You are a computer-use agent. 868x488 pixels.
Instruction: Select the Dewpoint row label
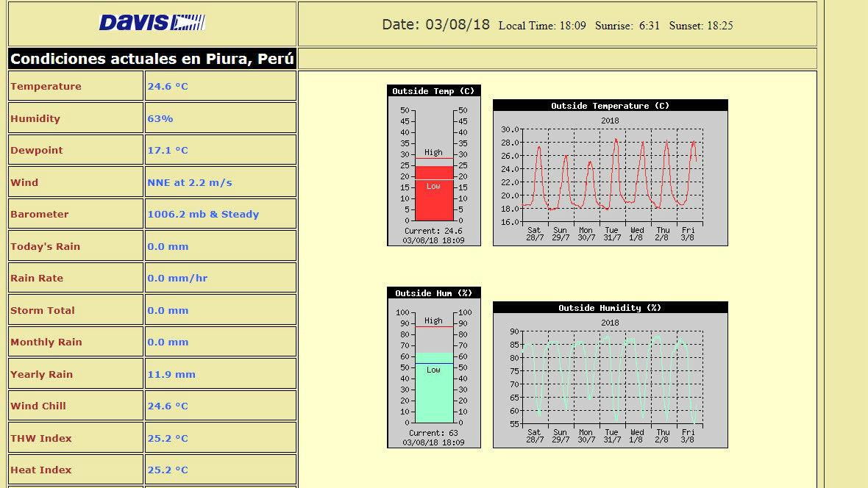click(x=37, y=151)
